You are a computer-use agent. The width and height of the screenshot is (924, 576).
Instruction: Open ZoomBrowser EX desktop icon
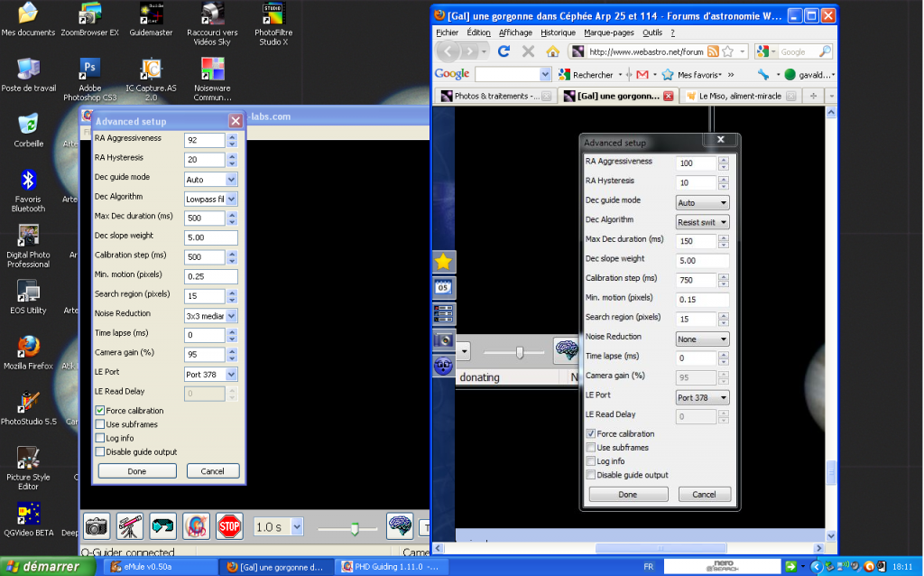(x=89, y=20)
